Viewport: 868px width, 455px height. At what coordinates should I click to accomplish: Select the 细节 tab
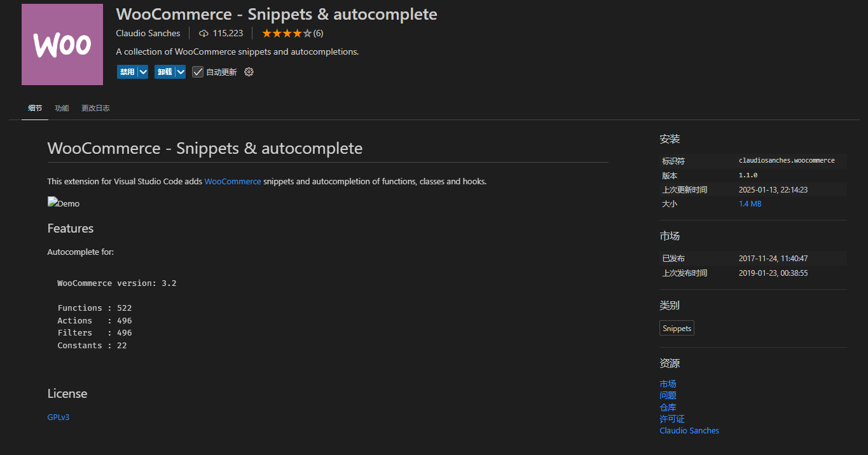[x=35, y=108]
